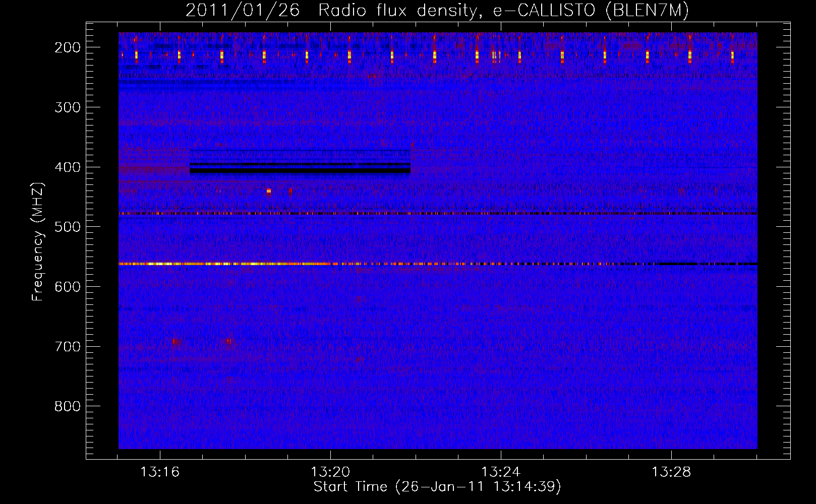
Task: Click the 13:28 time tick label
Action: tap(671, 472)
